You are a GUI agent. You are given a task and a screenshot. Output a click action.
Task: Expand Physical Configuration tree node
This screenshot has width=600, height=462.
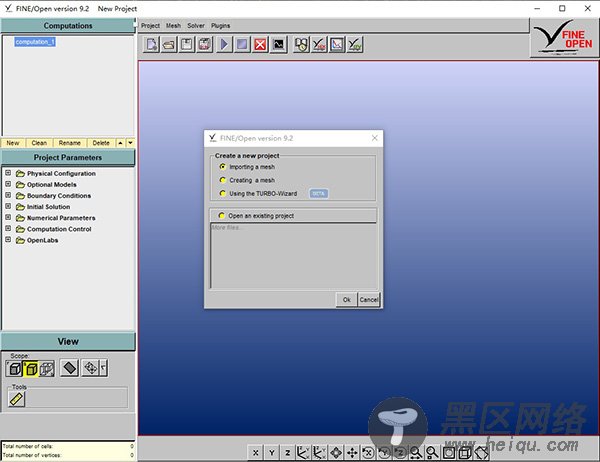(8, 173)
